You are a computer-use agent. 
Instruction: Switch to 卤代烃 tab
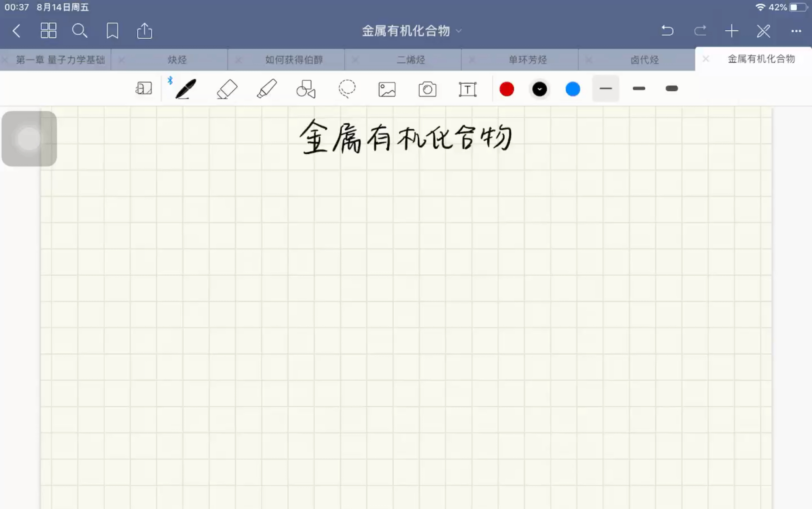click(x=644, y=59)
